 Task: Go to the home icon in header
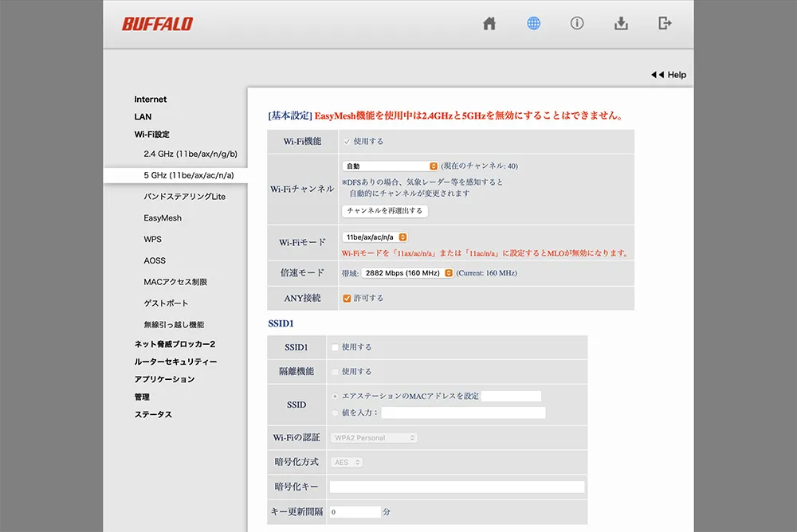point(489,23)
